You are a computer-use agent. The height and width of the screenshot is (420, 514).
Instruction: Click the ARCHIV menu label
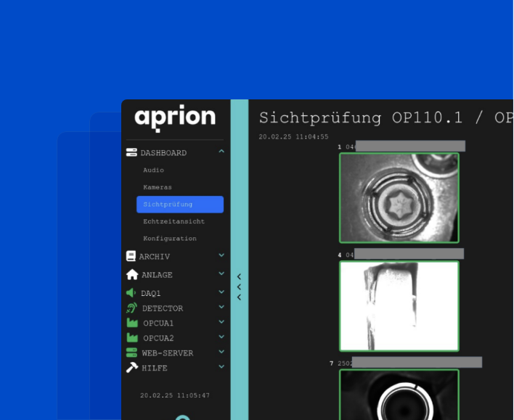point(155,257)
